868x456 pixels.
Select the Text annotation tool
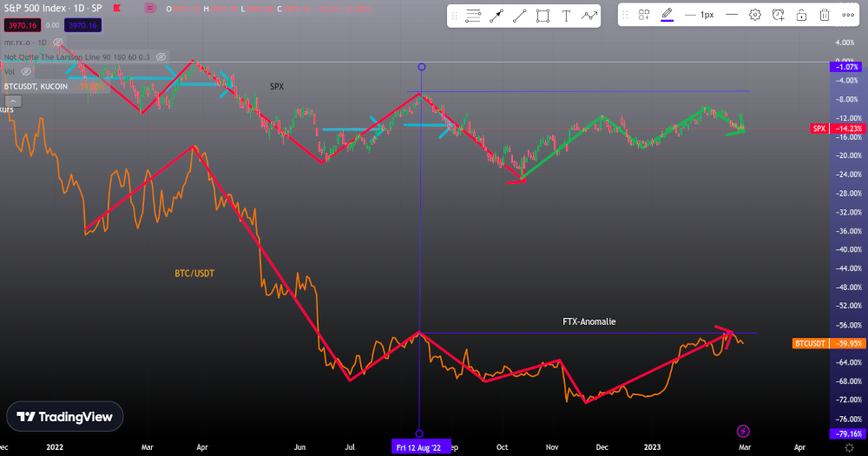coord(566,16)
